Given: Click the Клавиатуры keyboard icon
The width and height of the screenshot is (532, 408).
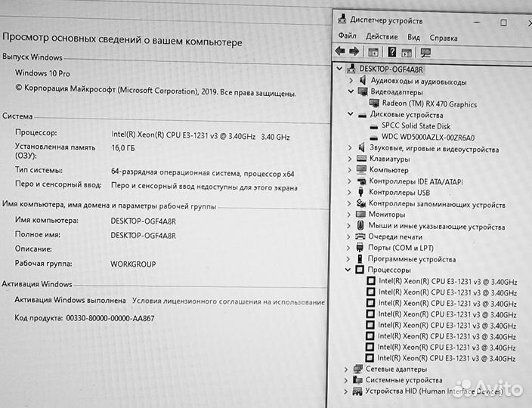Looking at the screenshot, I should click(362, 159).
